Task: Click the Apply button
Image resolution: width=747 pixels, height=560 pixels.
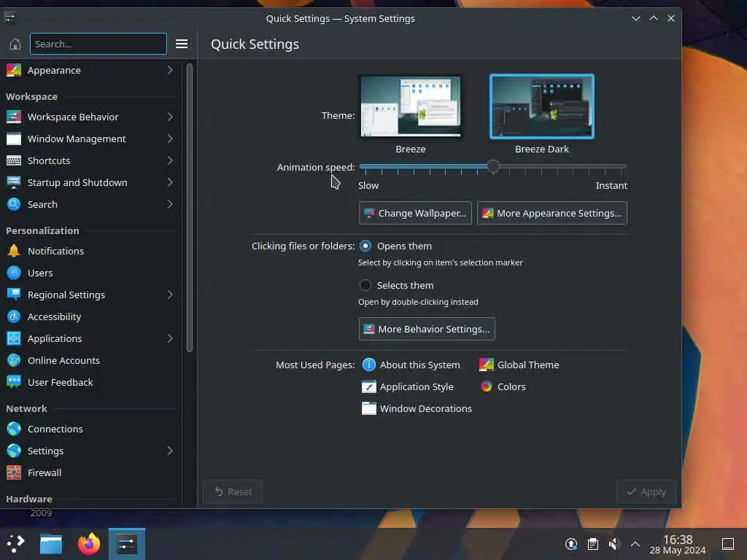Action: (646, 492)
